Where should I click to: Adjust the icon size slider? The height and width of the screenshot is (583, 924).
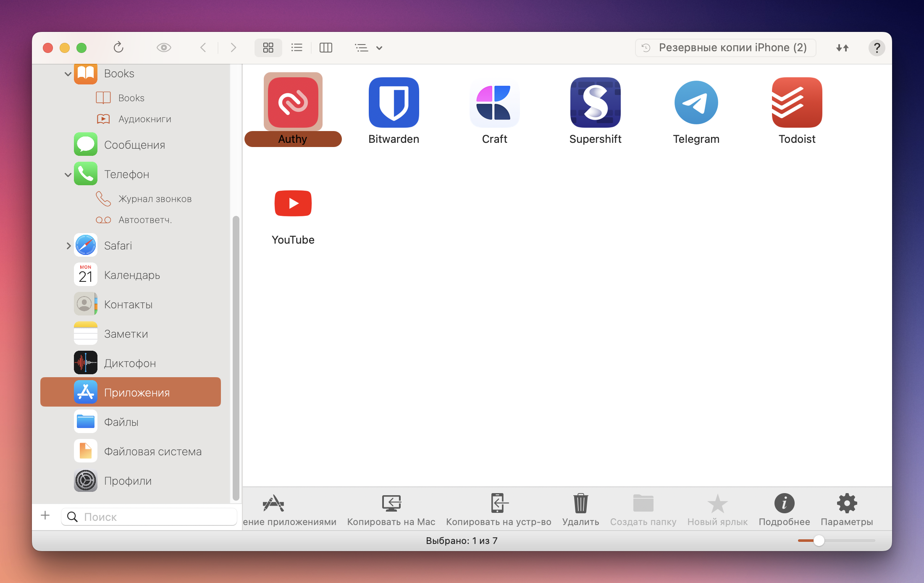819,541
